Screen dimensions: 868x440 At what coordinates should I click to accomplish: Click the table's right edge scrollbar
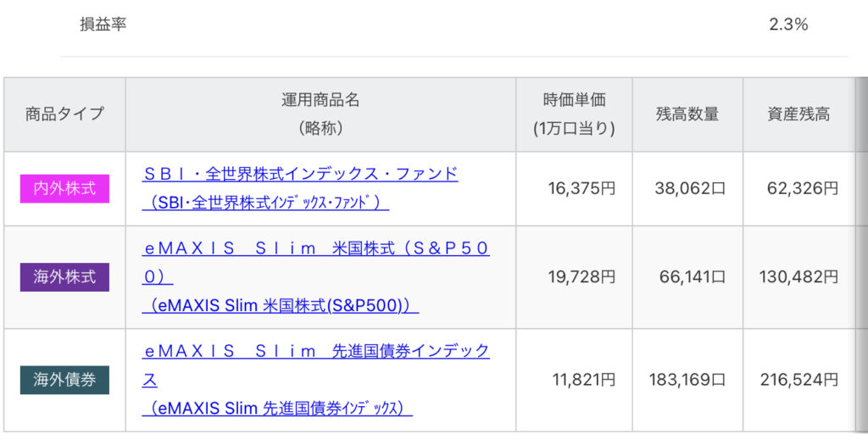(861, 254)
